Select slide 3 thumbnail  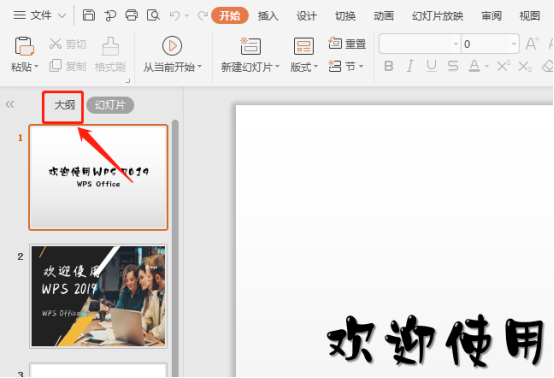98,370
